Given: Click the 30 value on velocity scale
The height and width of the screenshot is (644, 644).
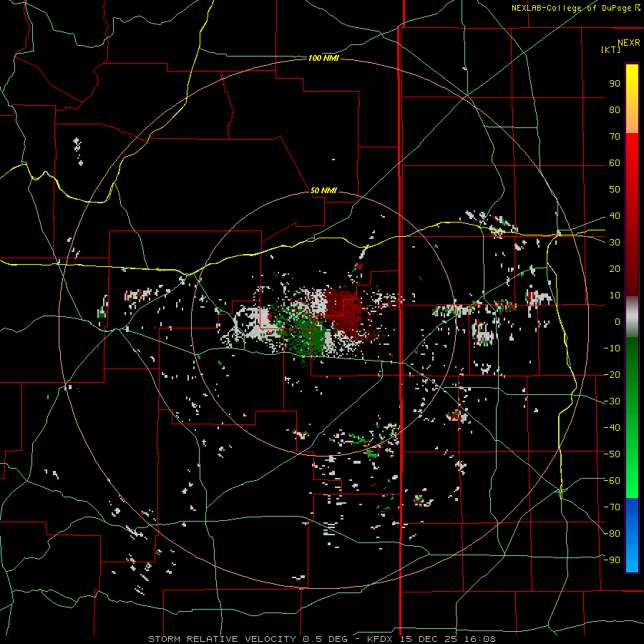Looking at the screenshot, I should [615, 243].
